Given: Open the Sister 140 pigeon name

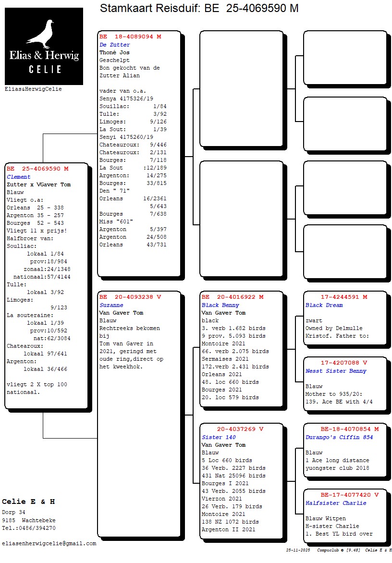Looking at the screenshot, I should 219,437.
